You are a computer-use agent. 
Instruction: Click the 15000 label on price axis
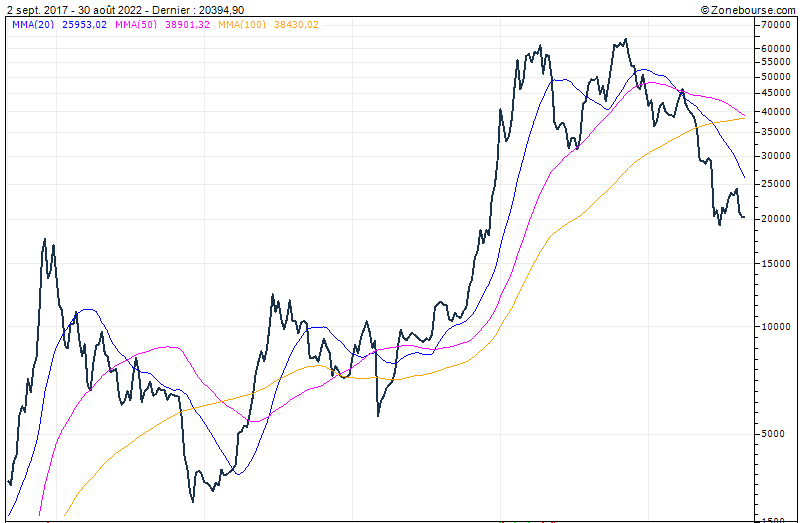776,263
